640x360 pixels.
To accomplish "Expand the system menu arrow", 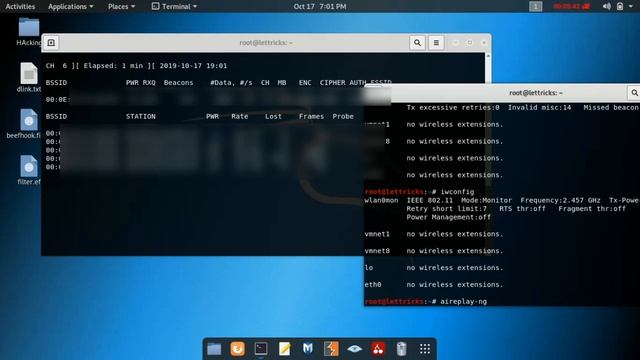I will coord(631,7).
